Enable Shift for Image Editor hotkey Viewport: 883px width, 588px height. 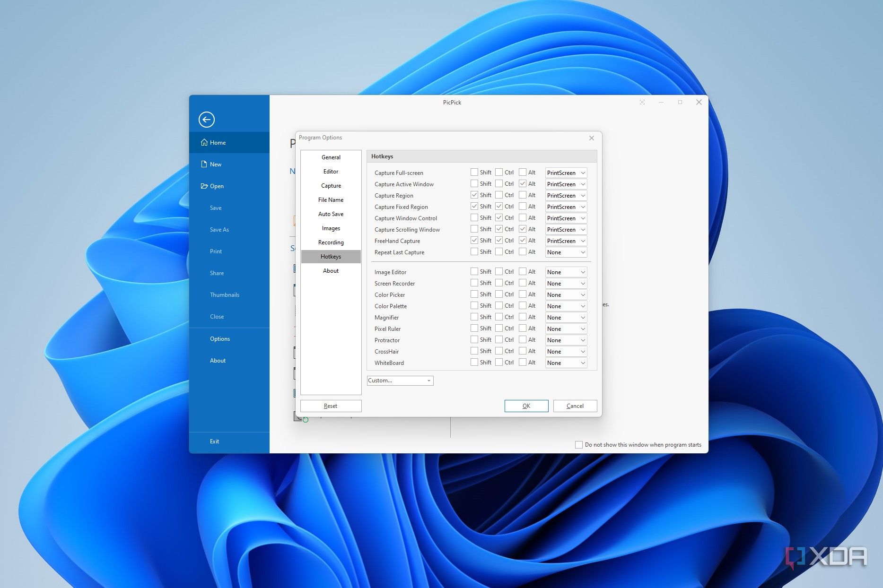[x=474, y=272]
